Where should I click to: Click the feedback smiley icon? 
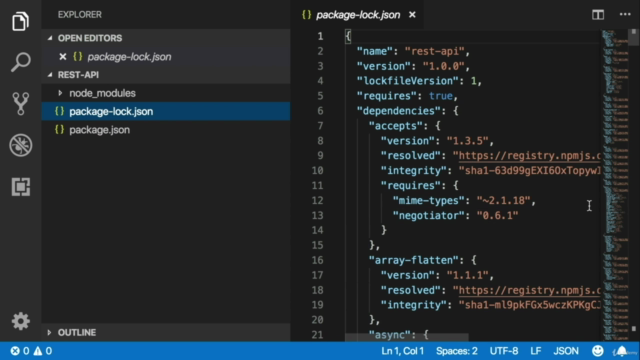coord(598,351)
